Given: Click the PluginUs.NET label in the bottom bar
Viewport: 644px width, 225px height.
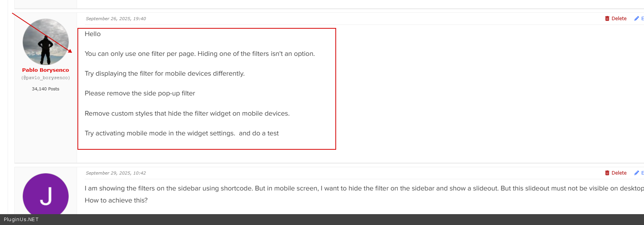Looking at the screenshot, I should [21, 220].
